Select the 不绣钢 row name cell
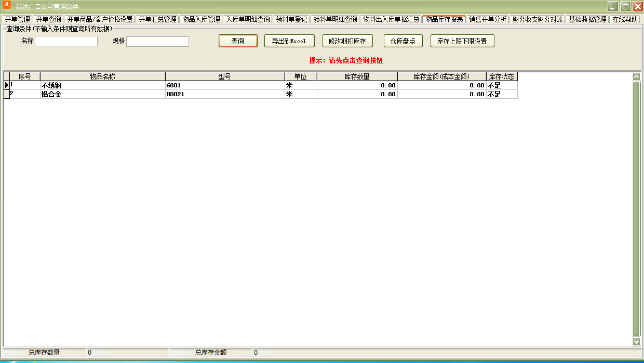644x363 pixels. click(x=103, y=85)
